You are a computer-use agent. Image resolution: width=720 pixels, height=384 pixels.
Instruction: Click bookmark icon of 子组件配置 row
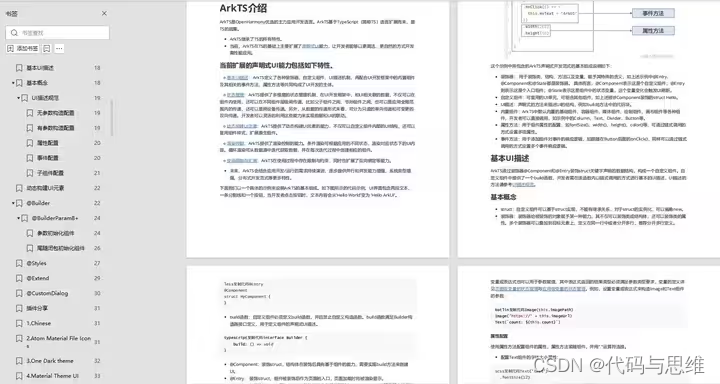pyautogui.click(x=30, y=173)
